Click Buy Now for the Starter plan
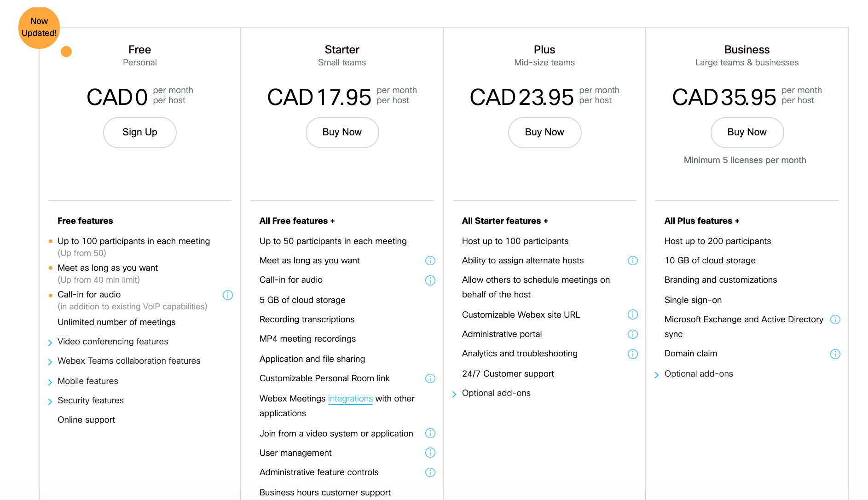The height and width of the screenshot is (500, 868). click(x=342, y=133)
